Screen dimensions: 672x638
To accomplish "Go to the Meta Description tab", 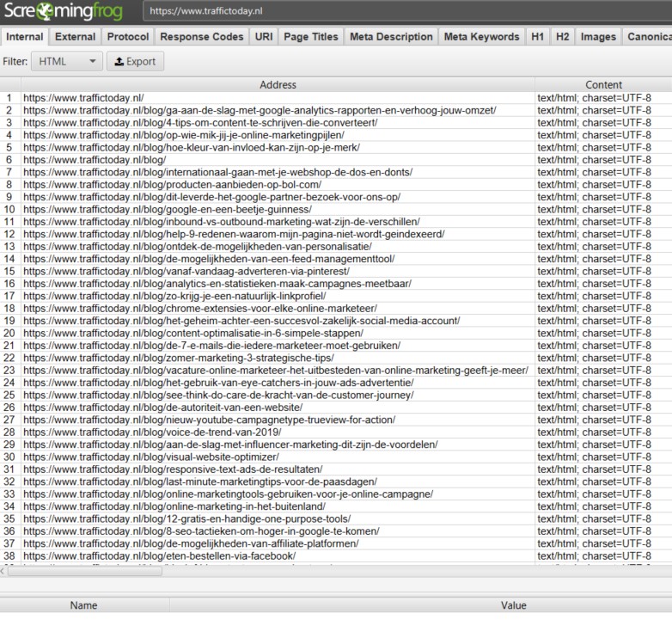I will coord(391,37).
